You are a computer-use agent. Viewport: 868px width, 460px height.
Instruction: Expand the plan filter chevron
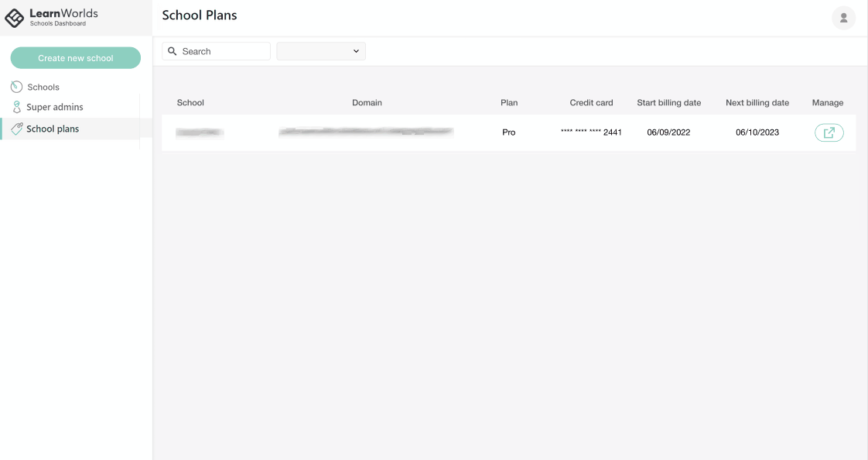(x=355, y=50)
